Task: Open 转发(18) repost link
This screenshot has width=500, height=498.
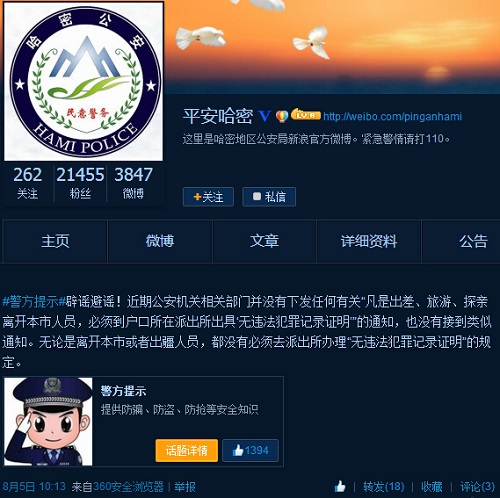Action: coord(384,487)
